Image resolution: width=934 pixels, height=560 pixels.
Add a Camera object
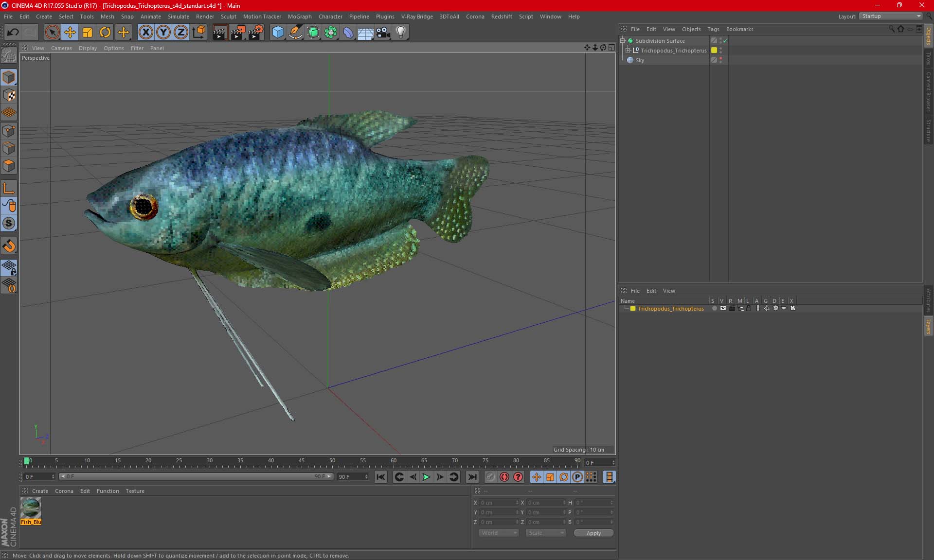[x=383, y=33]
